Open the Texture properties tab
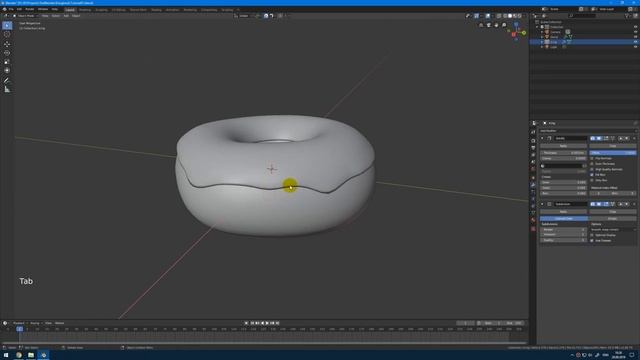This screenshot has height=360, width=640. [533, 229]
